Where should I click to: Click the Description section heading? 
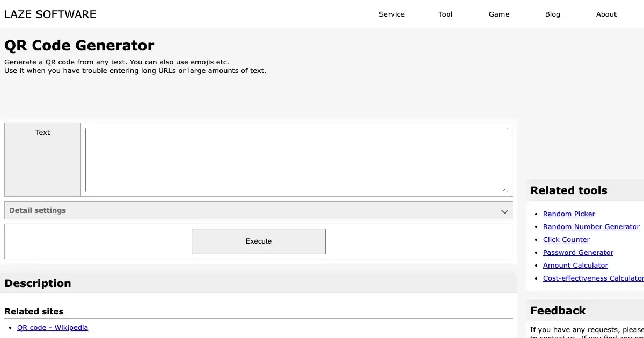click(x=38, y=283)
